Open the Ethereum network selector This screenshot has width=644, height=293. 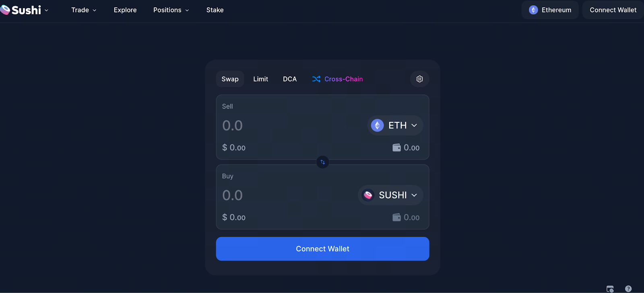click(x=550, y=10)
